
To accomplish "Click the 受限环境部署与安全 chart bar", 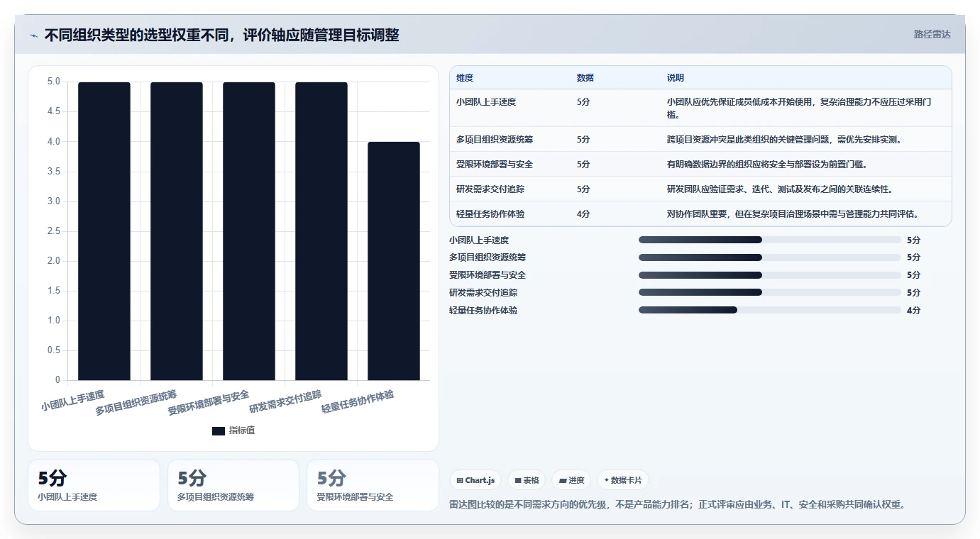I will point(249,231).
